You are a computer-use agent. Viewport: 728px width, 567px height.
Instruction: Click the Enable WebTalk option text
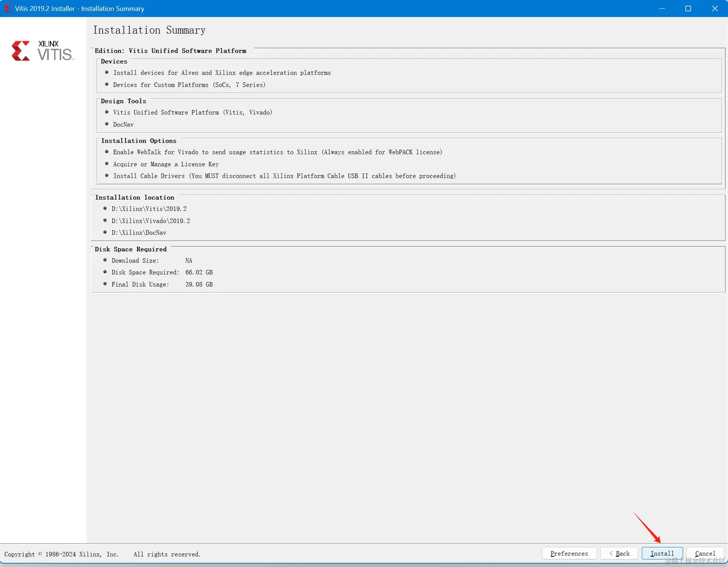[277, 152]
